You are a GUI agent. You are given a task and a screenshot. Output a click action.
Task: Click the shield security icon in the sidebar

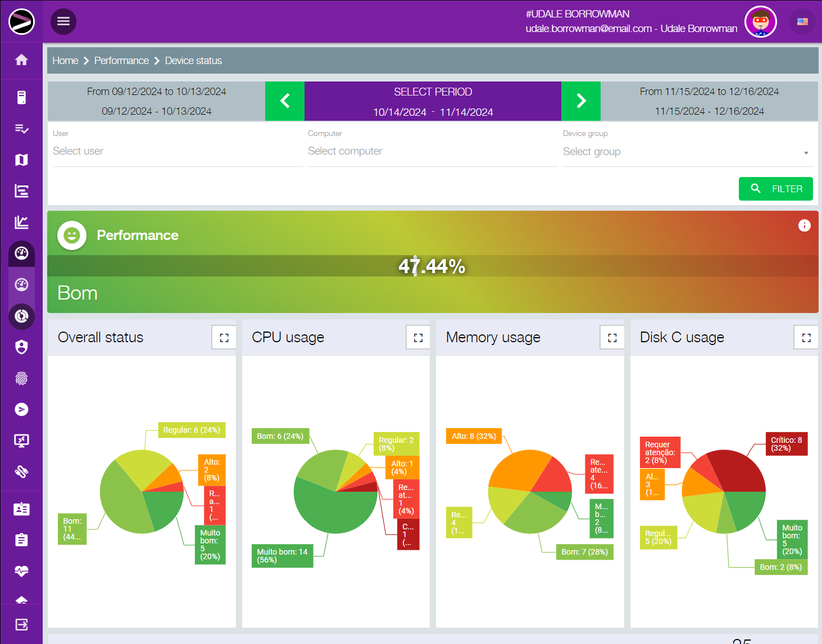click(x=21, y=347)
